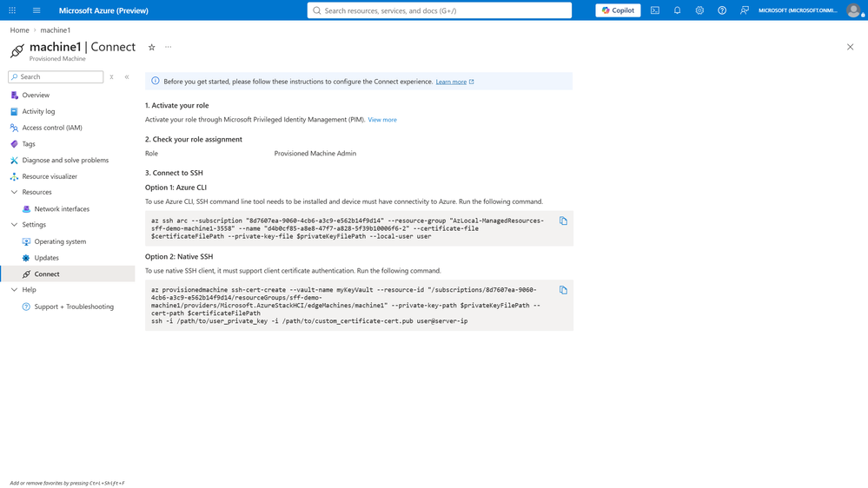Favorite machine1 with the star icon
The width and height of the screenshot is (868, 488).
152,47
